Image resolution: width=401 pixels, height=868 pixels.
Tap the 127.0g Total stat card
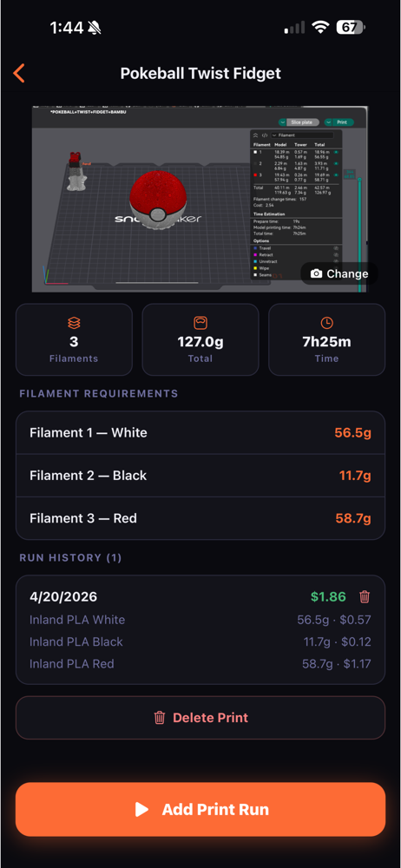point(200,340)
